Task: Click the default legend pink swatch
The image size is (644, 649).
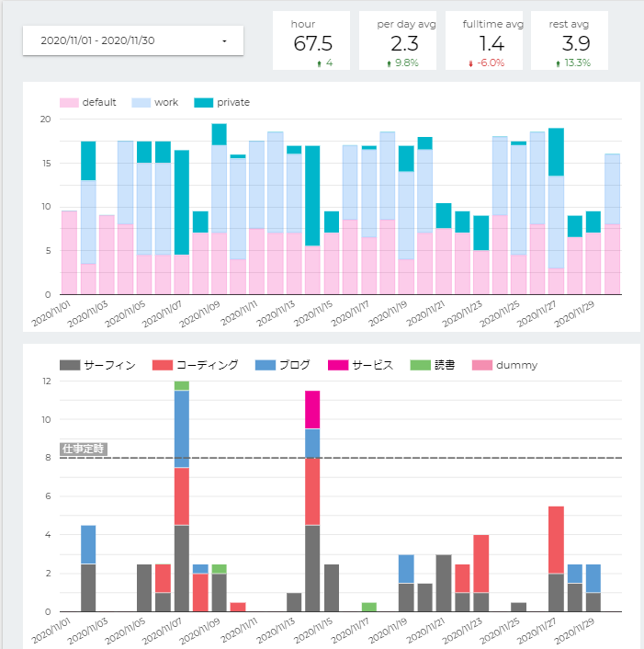Action: [x=69, y=103]
